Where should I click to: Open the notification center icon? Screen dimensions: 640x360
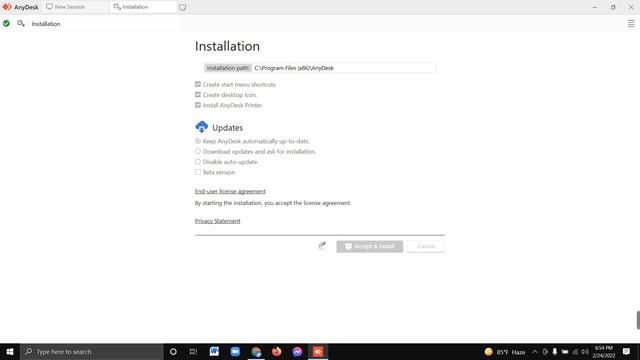point(626,352)
